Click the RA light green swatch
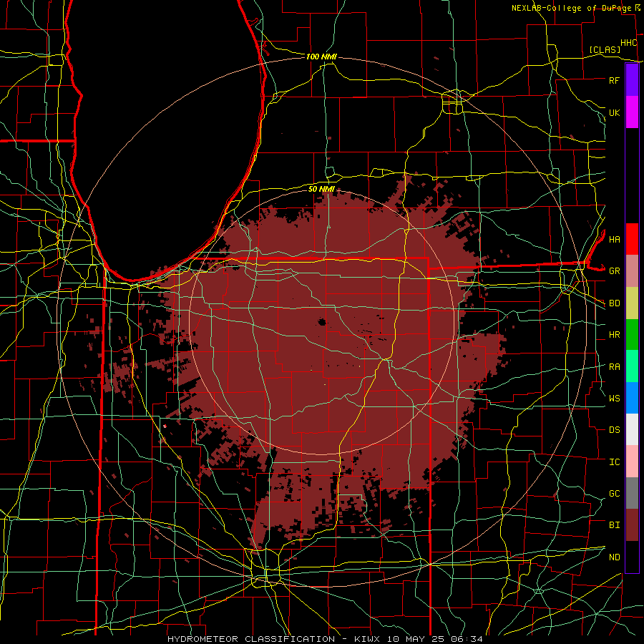This screenshot has width=644, height=644. pos(632,366)
